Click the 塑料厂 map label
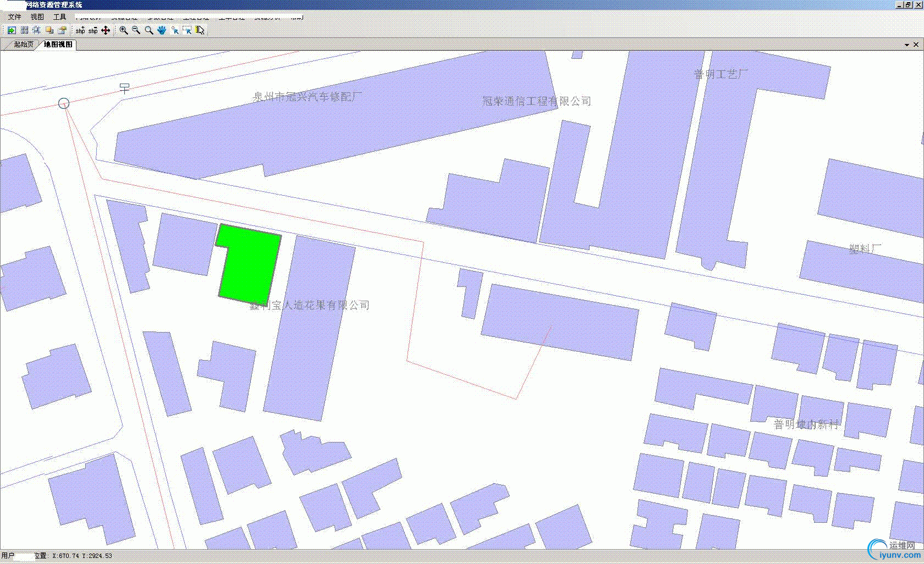 point(865,249)
